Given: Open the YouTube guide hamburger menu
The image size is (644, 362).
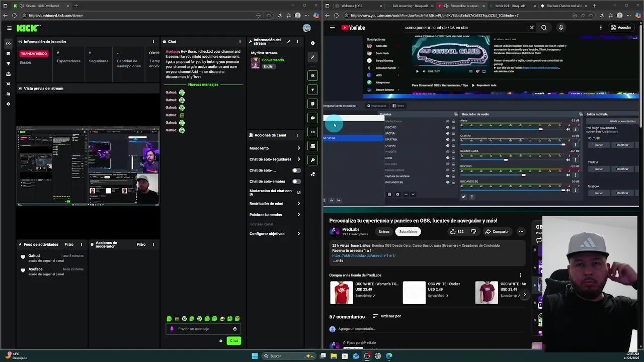Looking at the screenshot, I should click(332, 28).
